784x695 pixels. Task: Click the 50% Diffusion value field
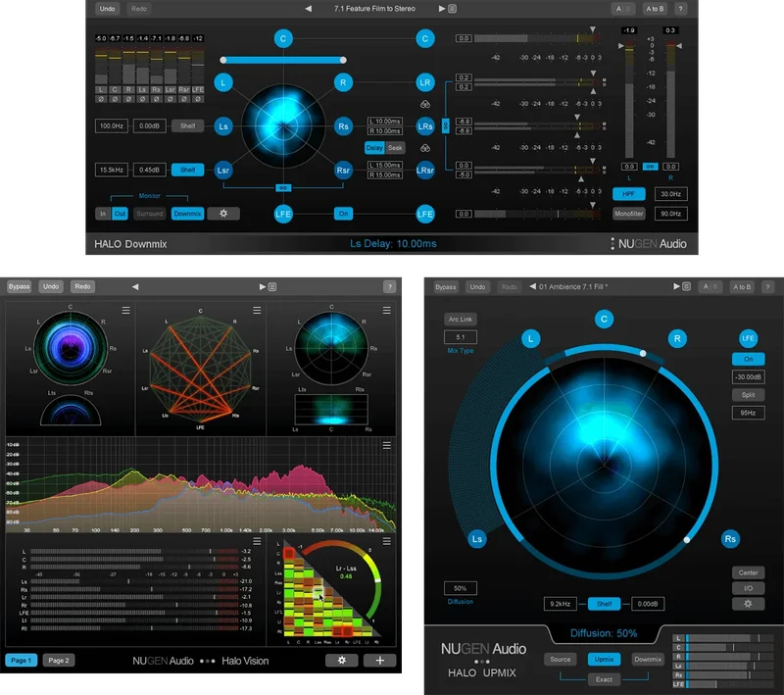click(460, 588)
